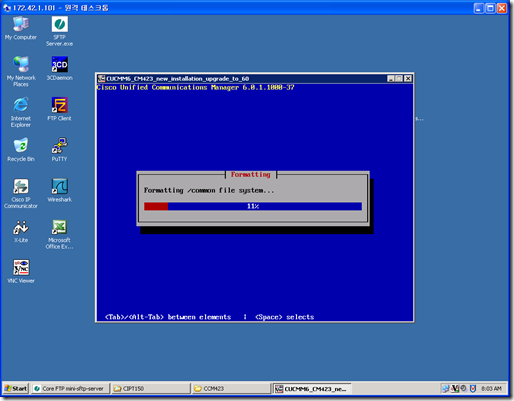
Task: Open the My Computer desktop icon
Action: [21, 28]
